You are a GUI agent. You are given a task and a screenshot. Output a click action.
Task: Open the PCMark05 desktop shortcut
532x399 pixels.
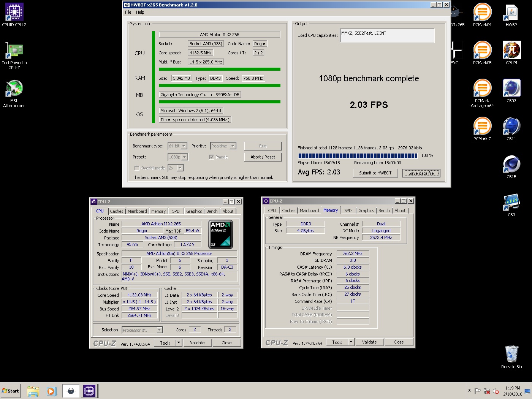click(x=482, y=53)
